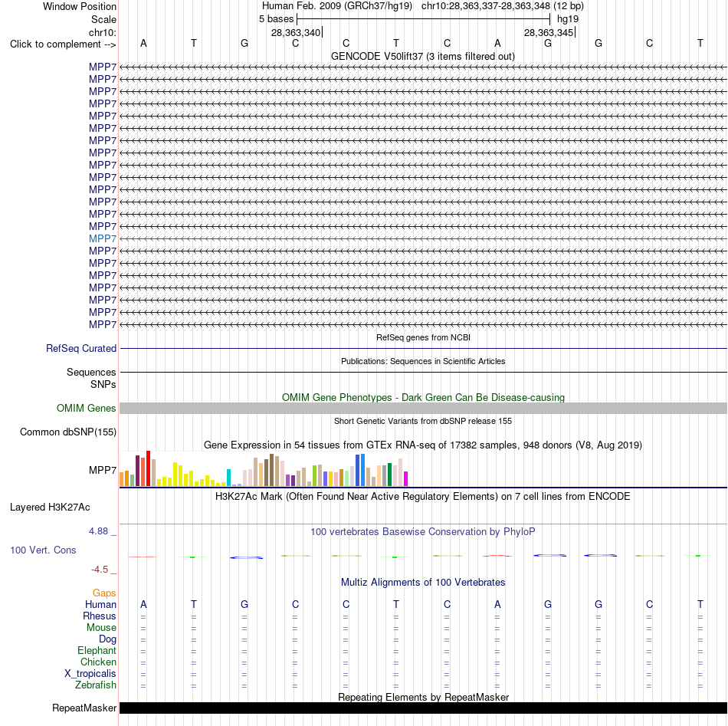The image size is (728, 726).
Task: Click the magenta bar ending the GTEx chart
Action: click(x=406, y=479)
